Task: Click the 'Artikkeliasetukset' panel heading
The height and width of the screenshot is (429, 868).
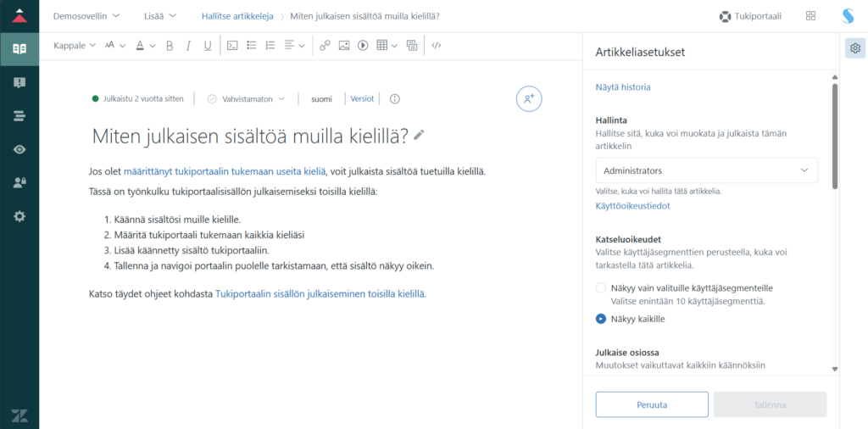Action: coord(641,52)
